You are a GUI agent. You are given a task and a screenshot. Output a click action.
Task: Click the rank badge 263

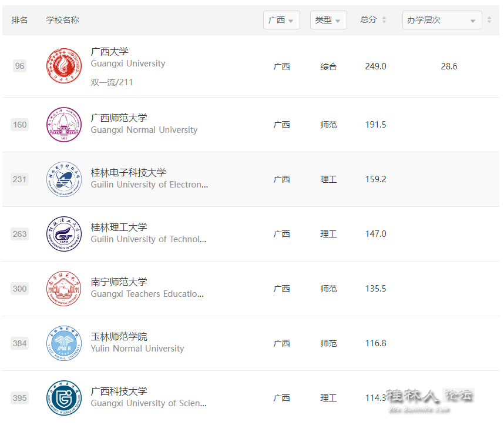coord(19,234)
